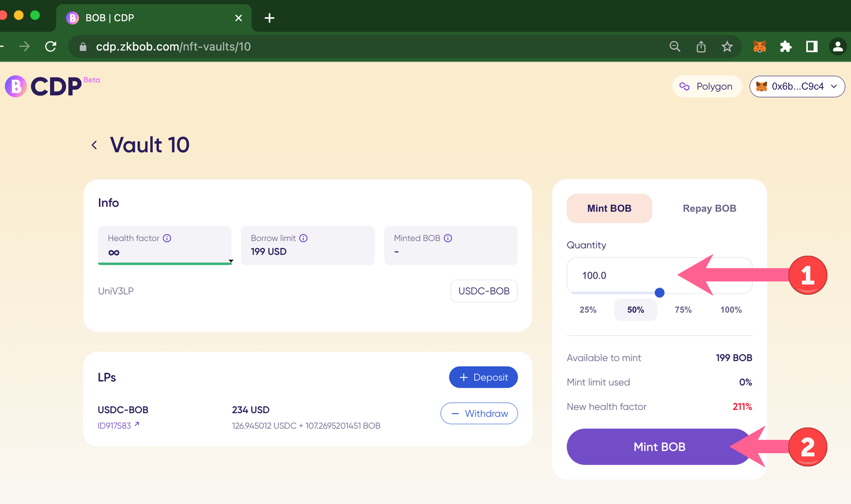The height and width of the screenshot is (504, 851).
Task: Click the CDP logo icon
Action: pos(16,86)
